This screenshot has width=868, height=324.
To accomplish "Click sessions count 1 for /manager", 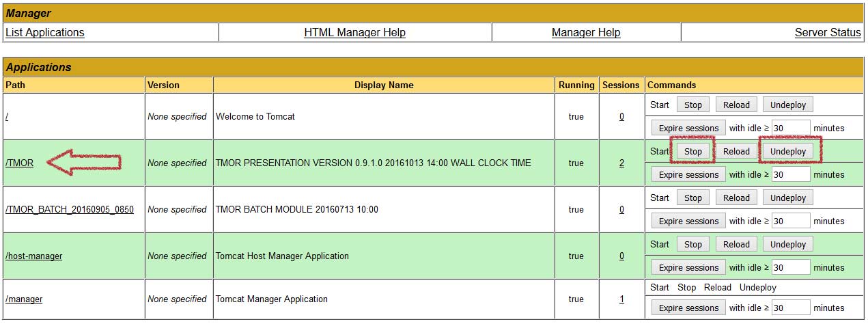I will tap(621, 299).
